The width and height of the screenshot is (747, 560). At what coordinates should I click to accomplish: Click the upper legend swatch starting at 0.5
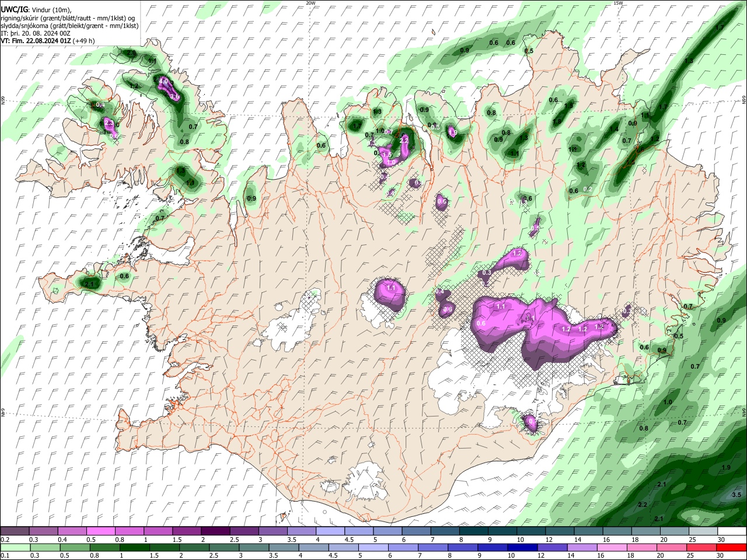tap(100, 531)
